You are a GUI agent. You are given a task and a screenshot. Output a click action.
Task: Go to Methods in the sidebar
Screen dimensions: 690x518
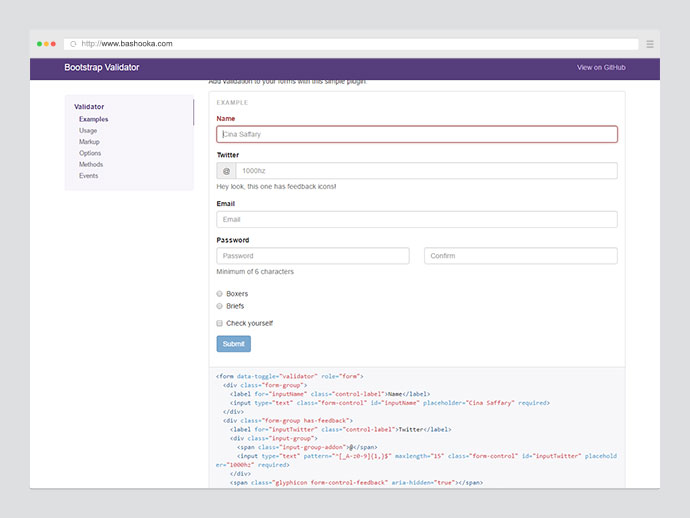point(91,164)
